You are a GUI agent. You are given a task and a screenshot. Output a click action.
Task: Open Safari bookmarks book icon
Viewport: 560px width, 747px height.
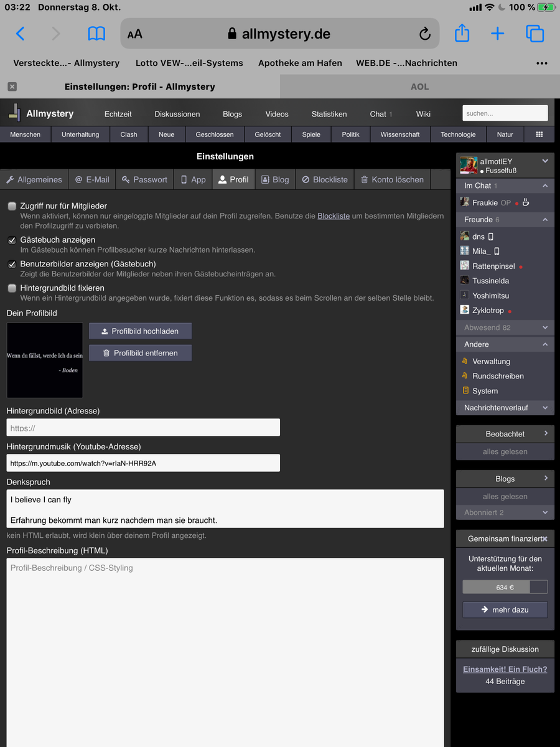[x=96, y=34]
